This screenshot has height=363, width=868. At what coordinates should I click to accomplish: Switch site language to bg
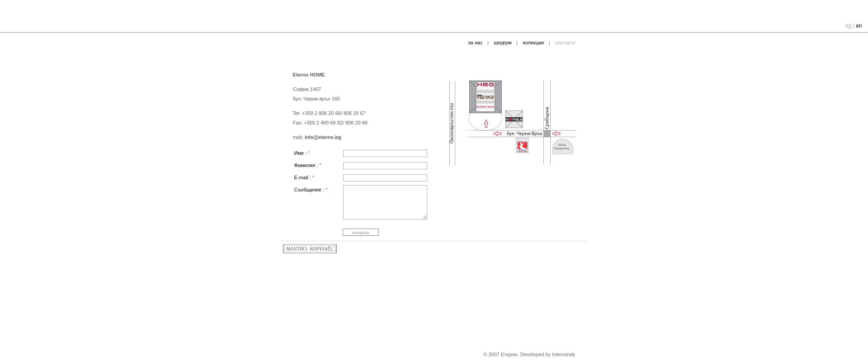point(848,26)
